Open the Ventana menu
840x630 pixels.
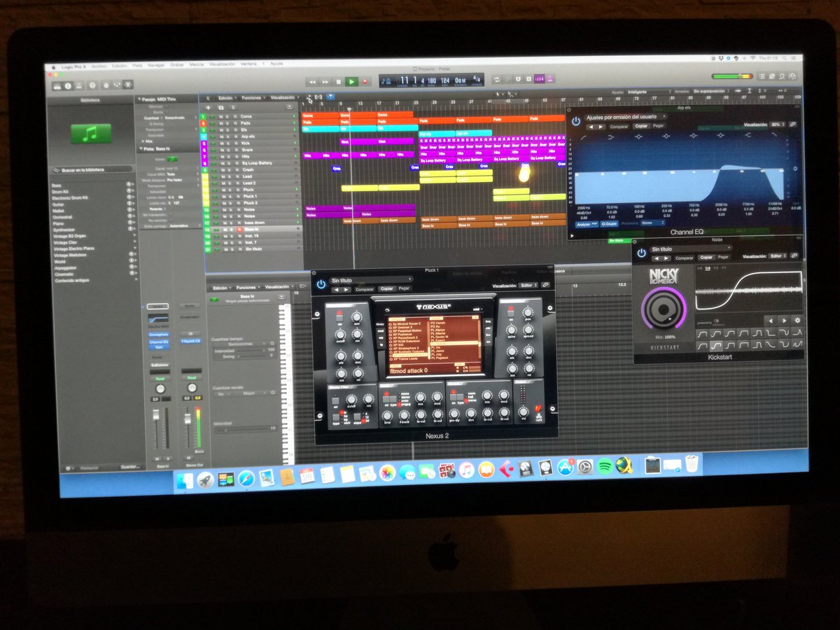pyautogui.click(x=248, y=64)
